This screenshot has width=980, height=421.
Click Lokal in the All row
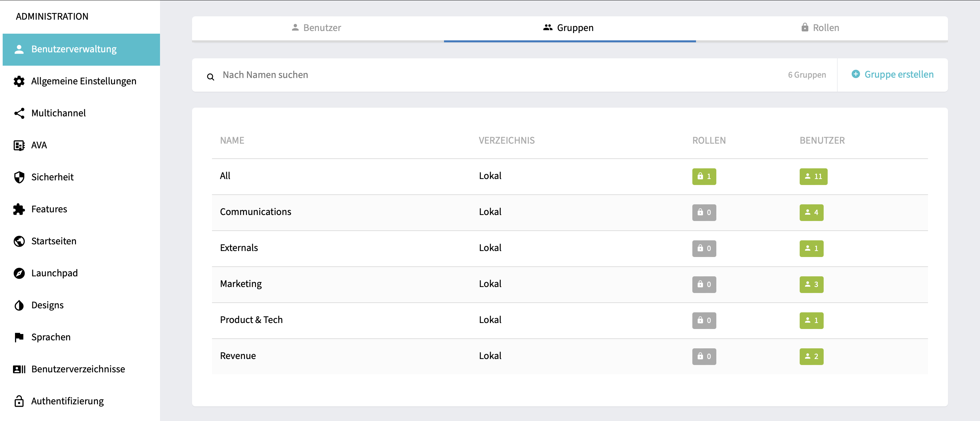coord(490,176)
